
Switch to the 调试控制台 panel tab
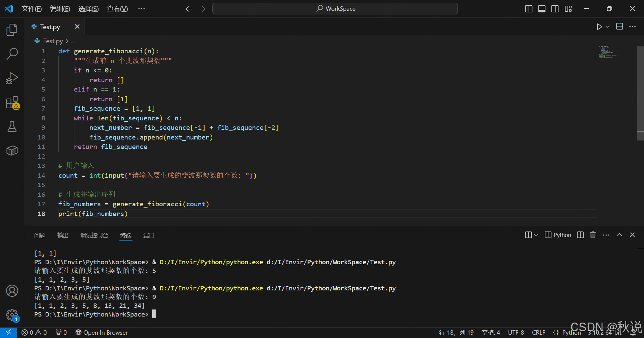coord(95,235)
